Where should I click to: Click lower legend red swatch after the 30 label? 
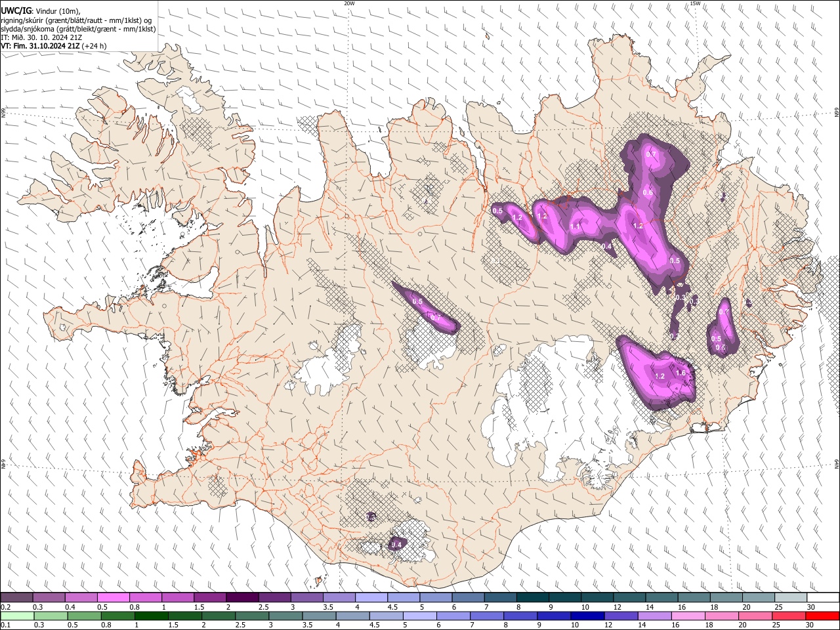coord(823,616)
